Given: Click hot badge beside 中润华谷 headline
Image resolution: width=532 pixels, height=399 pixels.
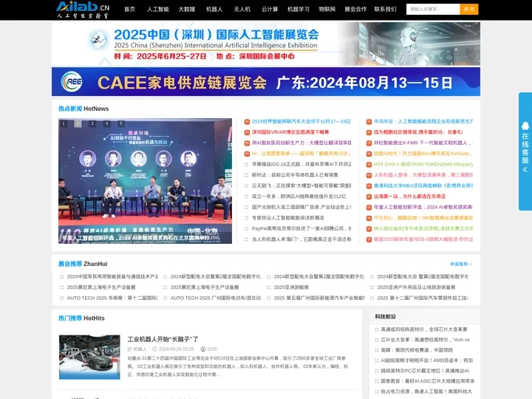Looking at the screenshot, I should tap(369, 121).
